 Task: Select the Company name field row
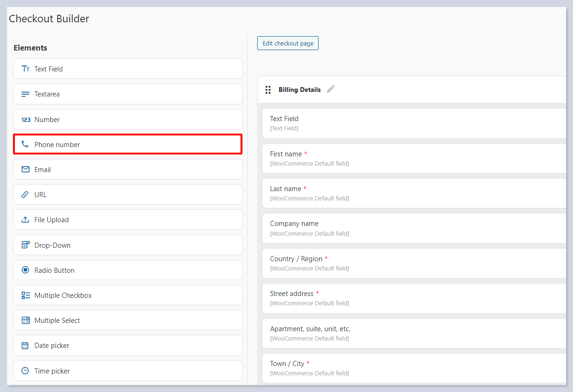[x=413, y=228]
